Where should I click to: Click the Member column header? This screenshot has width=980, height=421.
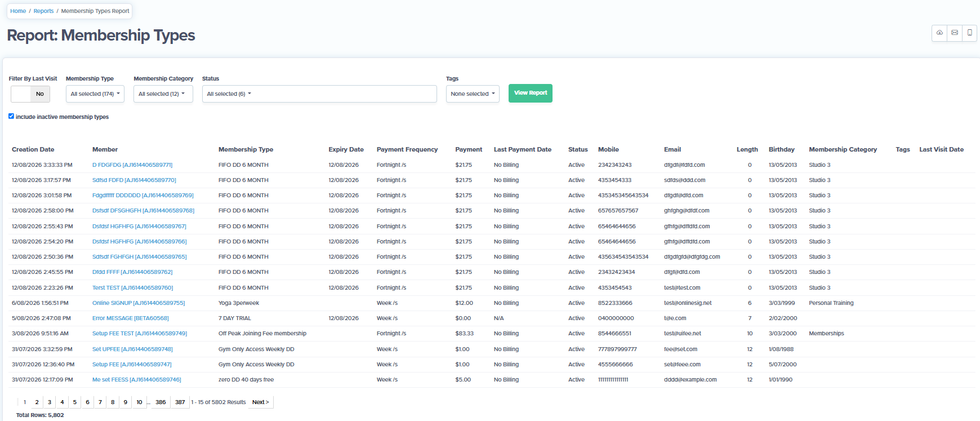(x=105, y=149)
